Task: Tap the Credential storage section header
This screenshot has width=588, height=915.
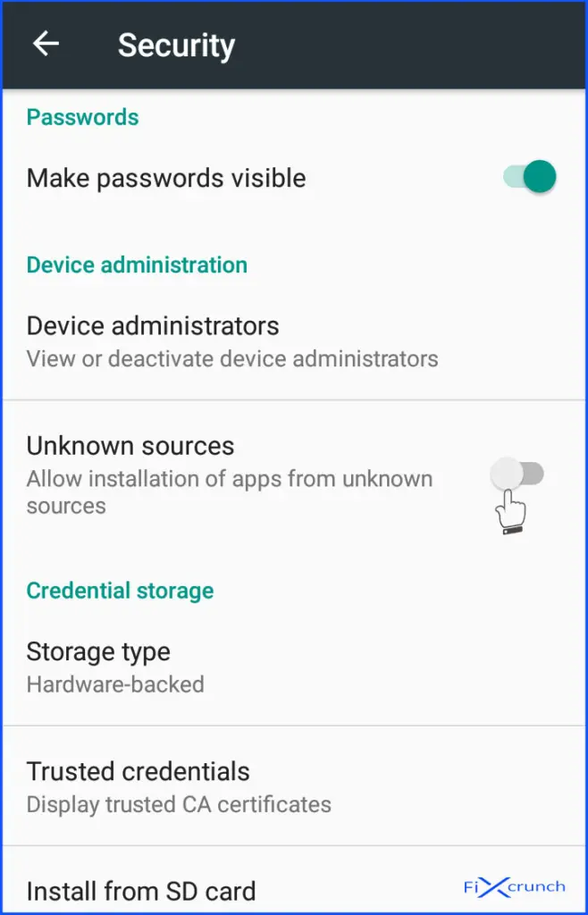Action: click(120, 591)
